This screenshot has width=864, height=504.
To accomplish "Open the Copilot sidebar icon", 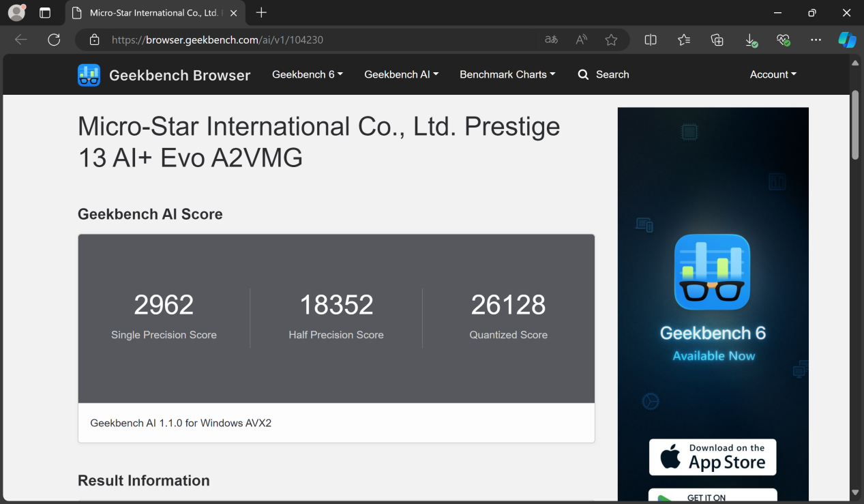I will click(x=847, y=40).
